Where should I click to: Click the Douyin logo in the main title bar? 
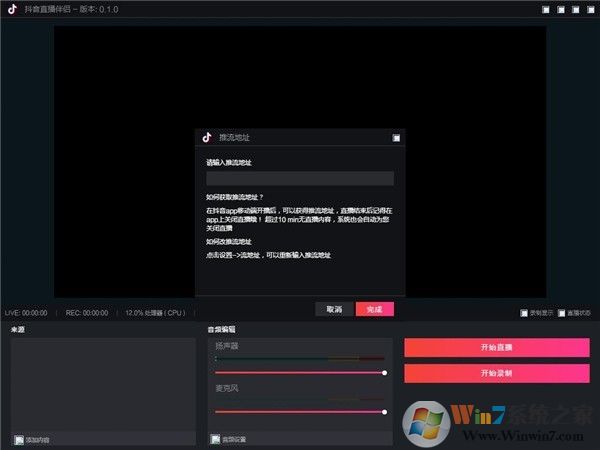12,10
